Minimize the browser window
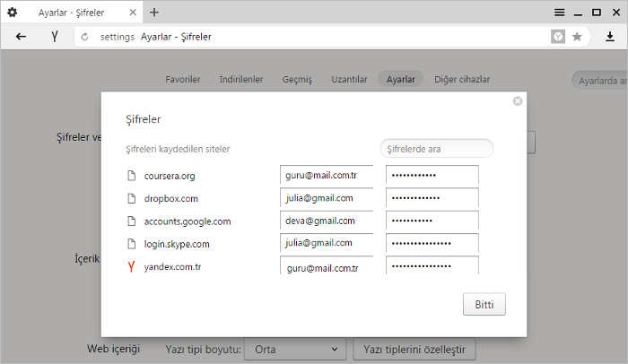Screen dimensions: 628x364 tap(578, 13)
